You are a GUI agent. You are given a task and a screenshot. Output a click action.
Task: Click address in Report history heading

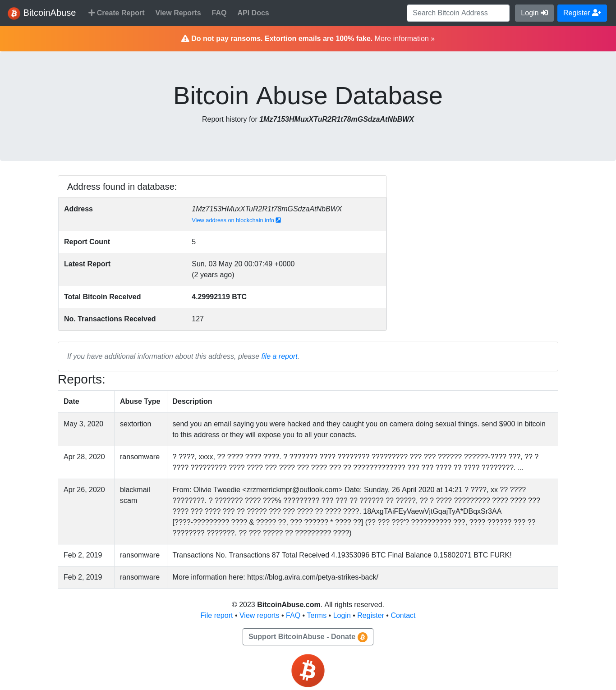(336, 119)
